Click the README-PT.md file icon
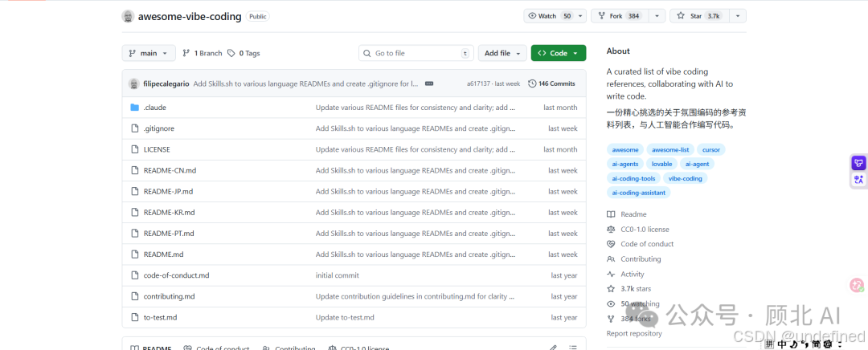The height and width of the screenshot is (350, 868). pyautogui.click(x=134, y=234)
